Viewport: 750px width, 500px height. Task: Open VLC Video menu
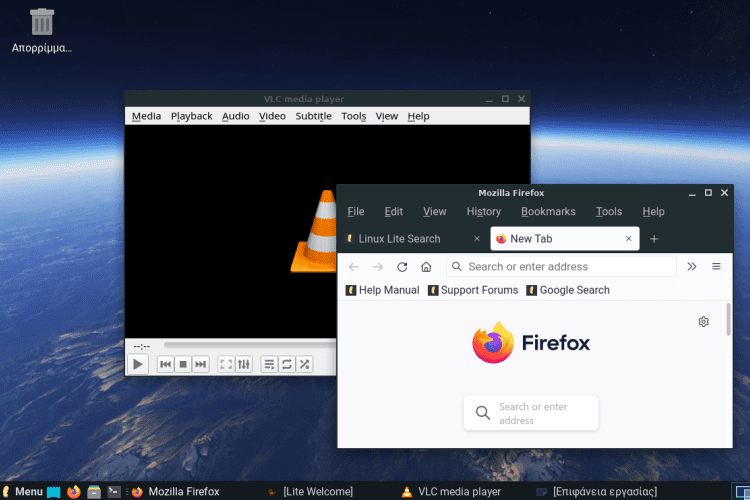(272, 116)
